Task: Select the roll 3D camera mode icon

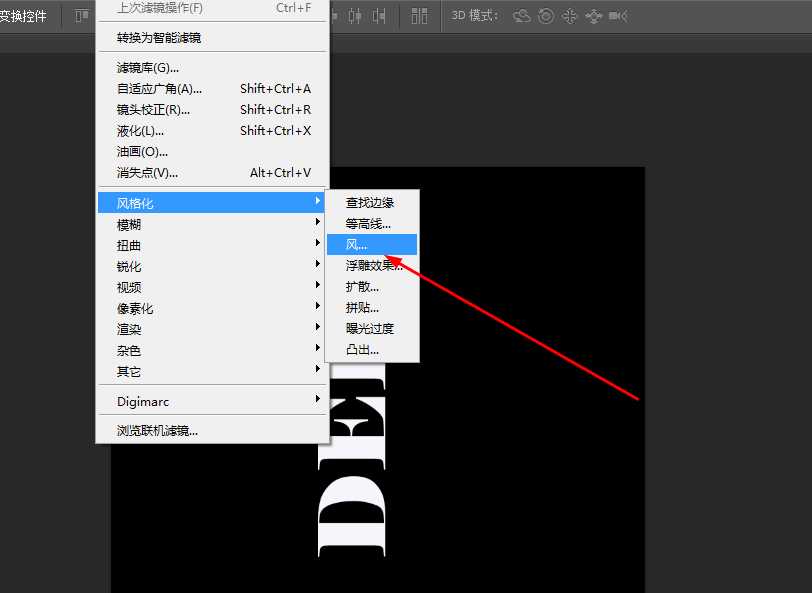Action: (547, 15)
